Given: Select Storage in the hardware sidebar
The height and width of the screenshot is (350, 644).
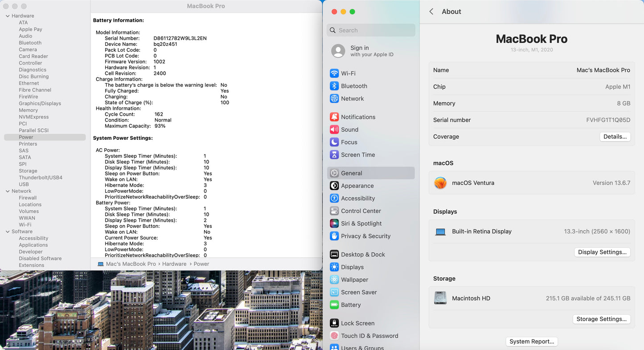Looking at the screenshot, I should point(28,171).
